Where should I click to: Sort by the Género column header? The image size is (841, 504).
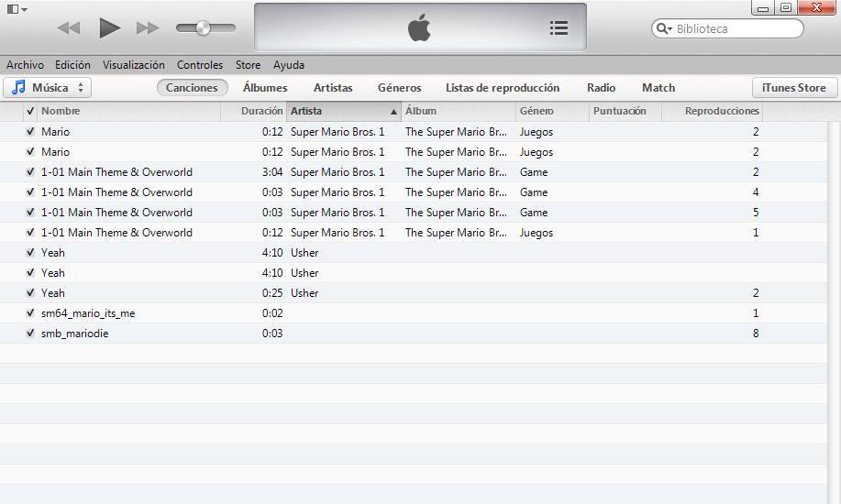pyautogui.click(x=552, y=111)
